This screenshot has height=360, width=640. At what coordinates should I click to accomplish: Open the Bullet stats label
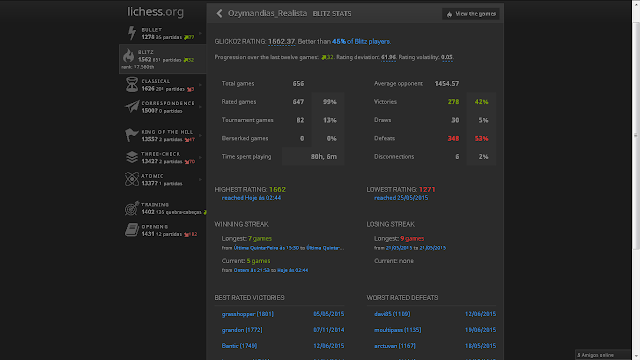pyautogui.click(x=151, y=30)
